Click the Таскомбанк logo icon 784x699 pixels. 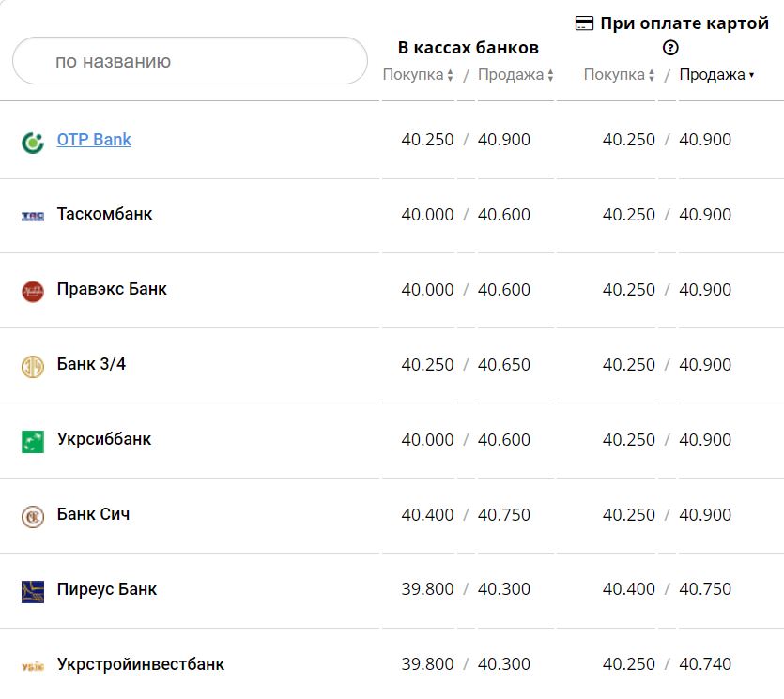click(33, 216)
